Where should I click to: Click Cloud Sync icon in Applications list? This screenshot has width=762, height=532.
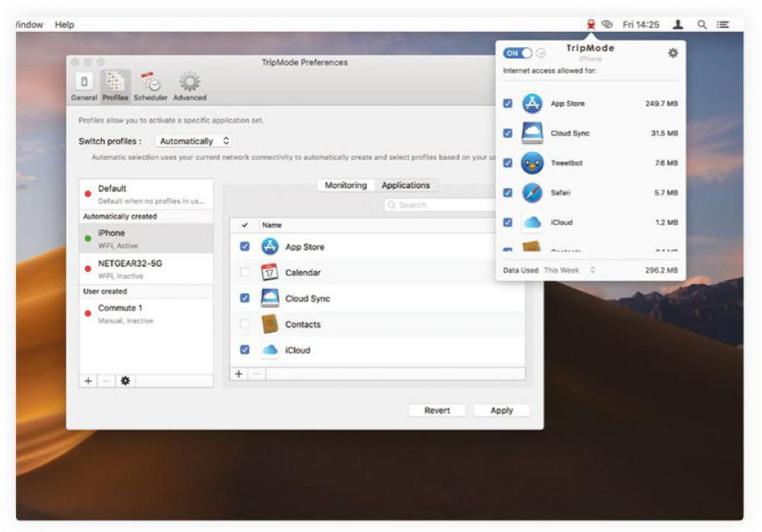(270, 298)
